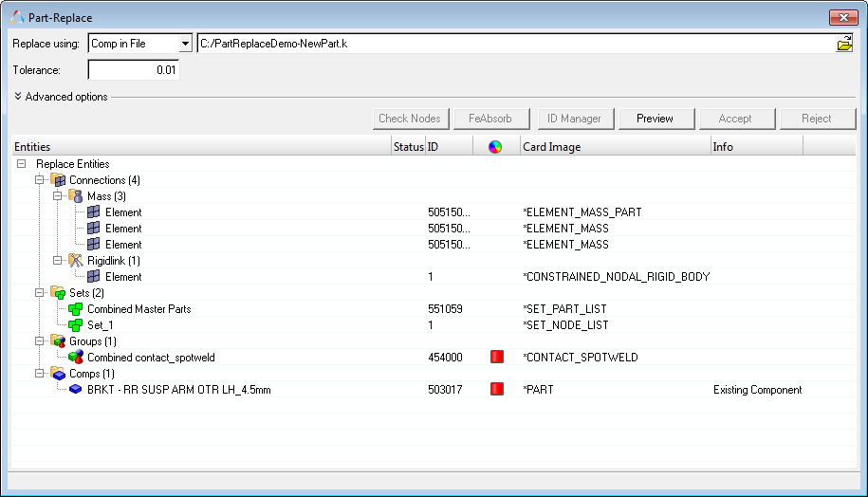The image size is (868, 497).
Task: Select the *ELEMENT_MASS_PART card image text
Action: coord(582,212)
